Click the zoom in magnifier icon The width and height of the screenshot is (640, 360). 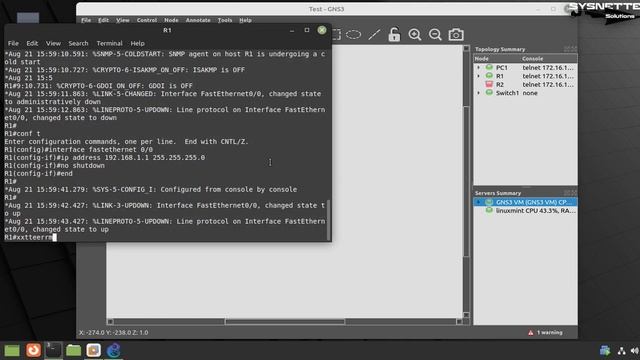tap(415, 35)
